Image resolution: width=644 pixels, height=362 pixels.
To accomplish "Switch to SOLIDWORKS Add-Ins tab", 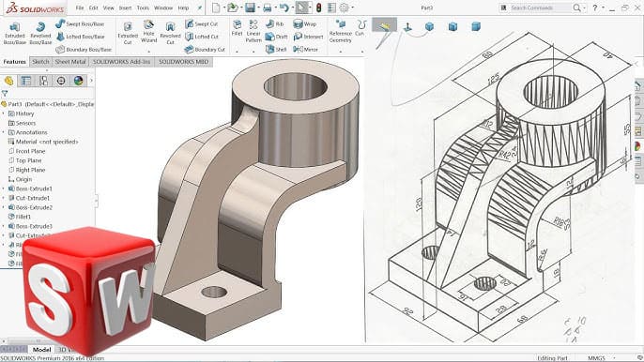I will (122, 62).
